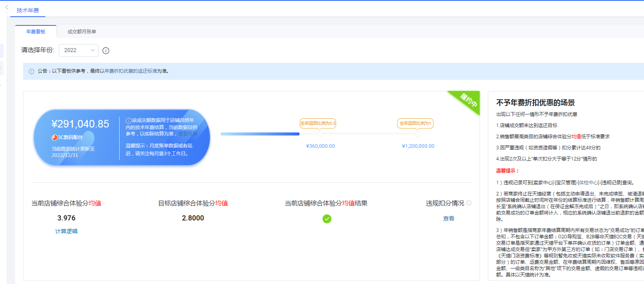Click the green checkmark result icon
644x284 pixels.
pos(327,219)
